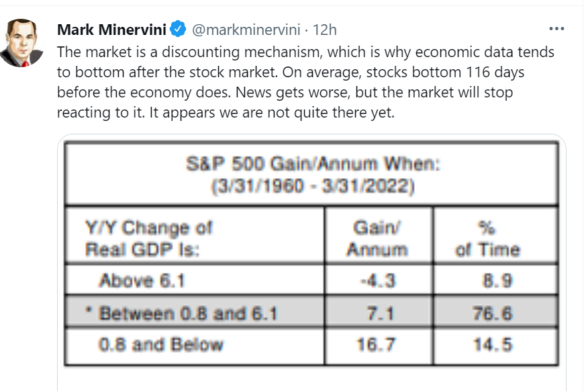Viewport: 588px width, 391px height.
Task: Click the 16.7 gain value
Action: click(x=377, y=345)
